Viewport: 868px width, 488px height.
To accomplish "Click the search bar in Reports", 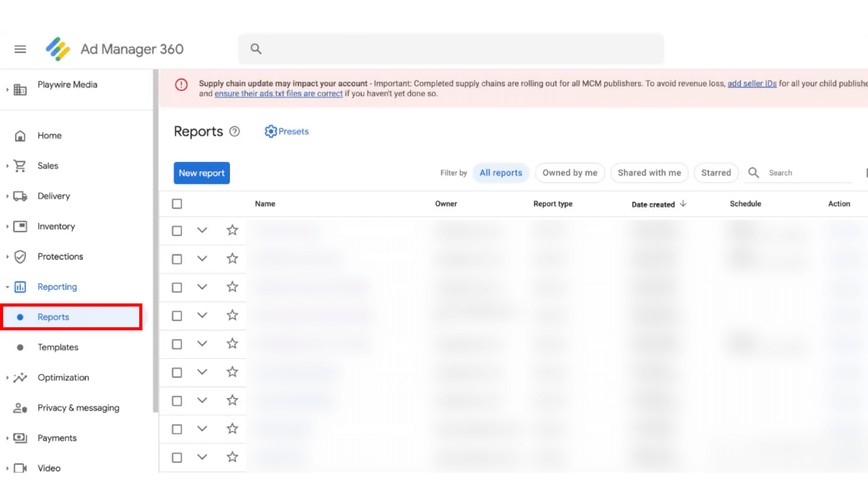I will pos(805,173).
